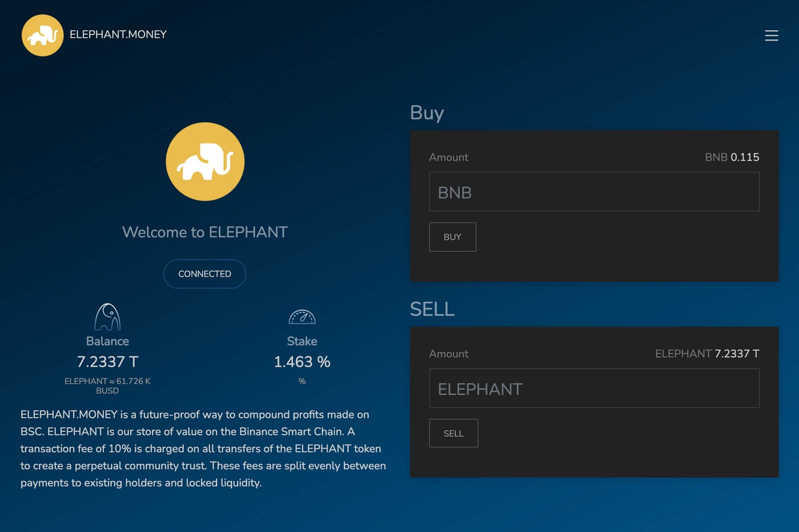Click the Welcome to ELEPHANT heading
Image resolution: width=799 pixels, height=532 pixels.
click(205, 232)
